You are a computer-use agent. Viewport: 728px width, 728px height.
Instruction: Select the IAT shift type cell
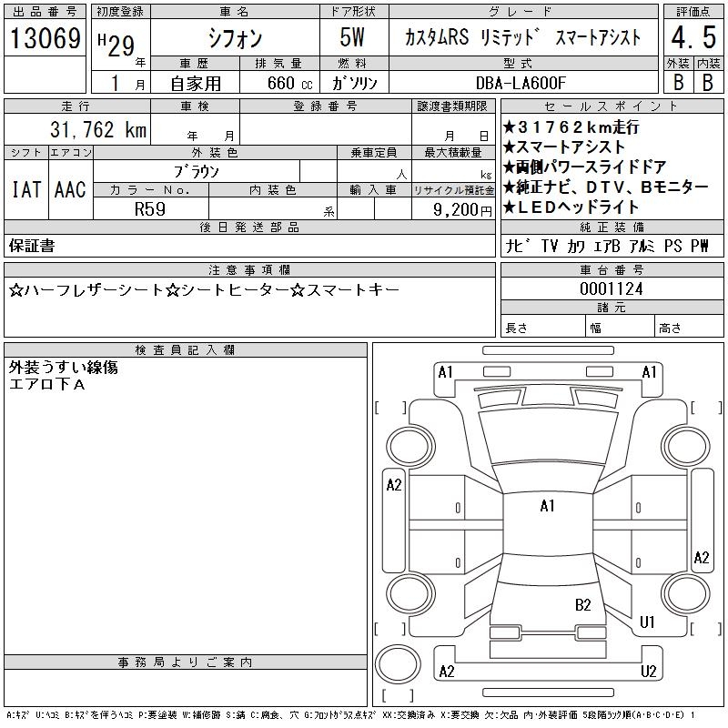25,189
